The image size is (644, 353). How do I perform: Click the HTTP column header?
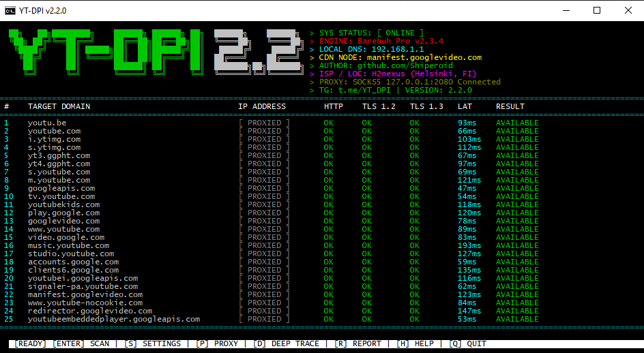pos(334,106)
